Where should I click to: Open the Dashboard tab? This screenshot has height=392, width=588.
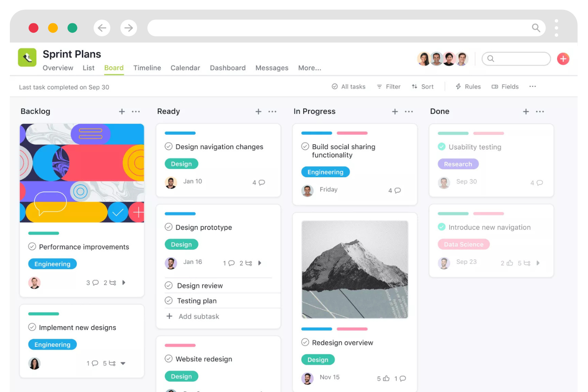point(227,68)
